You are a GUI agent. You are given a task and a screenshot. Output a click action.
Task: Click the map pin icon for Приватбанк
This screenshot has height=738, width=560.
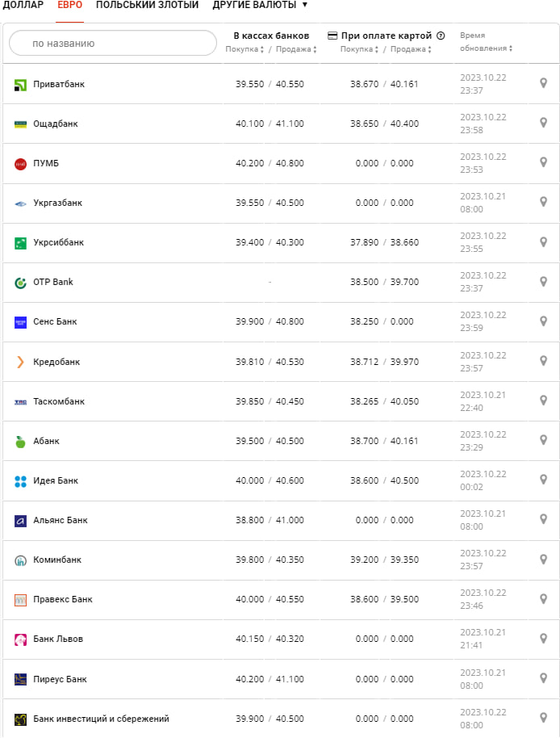(x=543, y=83)
